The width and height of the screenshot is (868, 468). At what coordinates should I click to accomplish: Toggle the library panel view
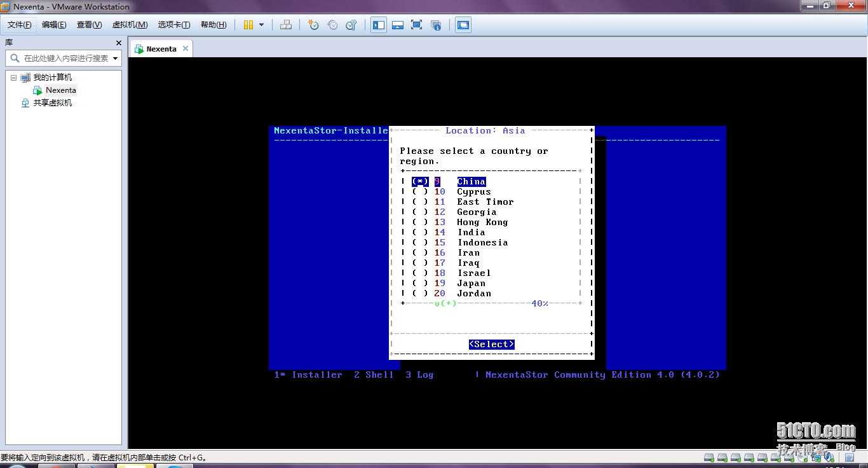point(379,25)
